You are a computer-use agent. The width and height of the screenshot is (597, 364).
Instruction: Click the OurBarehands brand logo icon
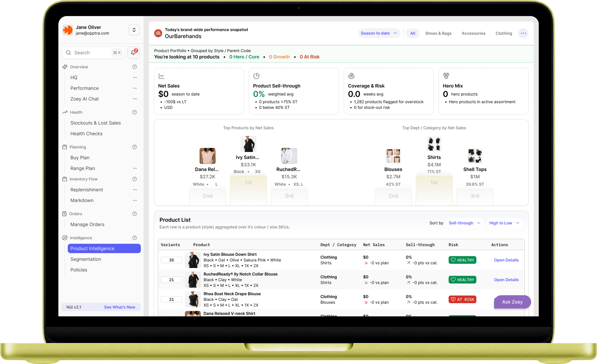point(158,33)
